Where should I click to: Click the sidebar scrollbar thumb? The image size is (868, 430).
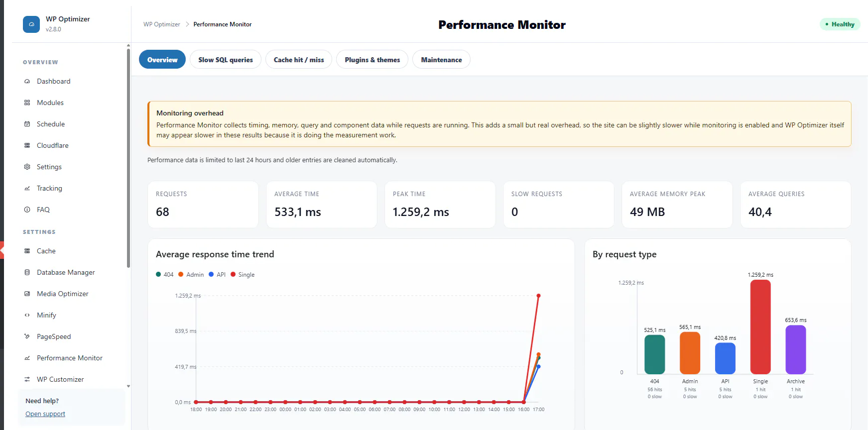pos(128,158)
